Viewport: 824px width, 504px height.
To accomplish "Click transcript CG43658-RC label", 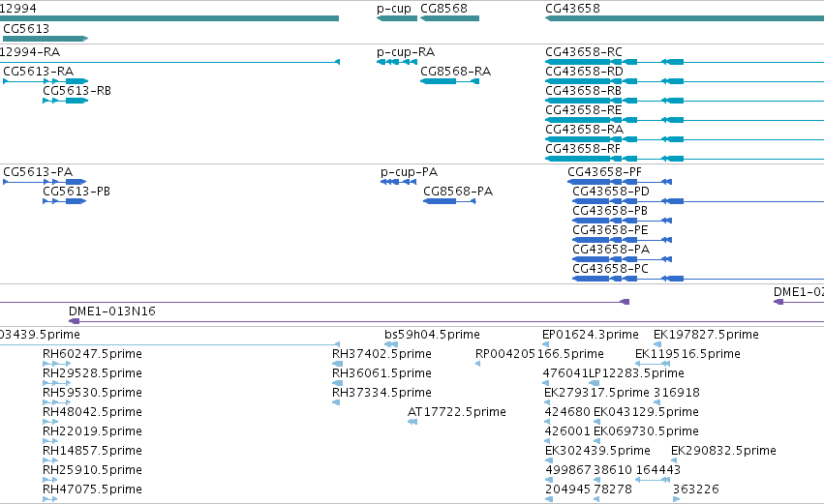I will [584, 52].
